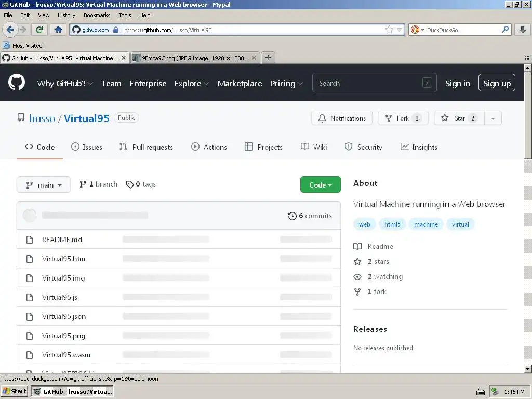Expand the Explore dropdown menu
Screen dimensions: 532x399
point(192,84)
